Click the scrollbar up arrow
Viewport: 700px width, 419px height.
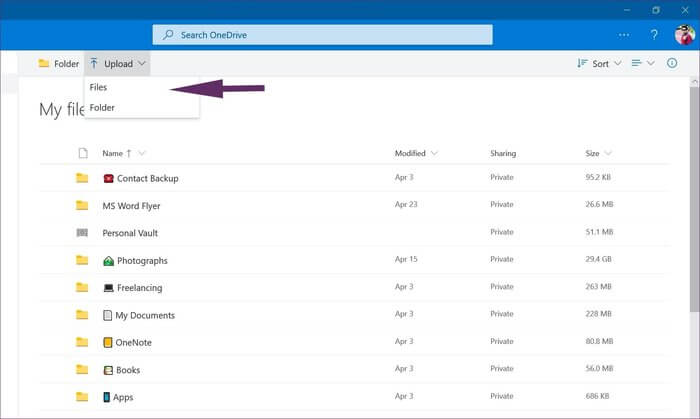pyautogui.click(x=694, y=82)
